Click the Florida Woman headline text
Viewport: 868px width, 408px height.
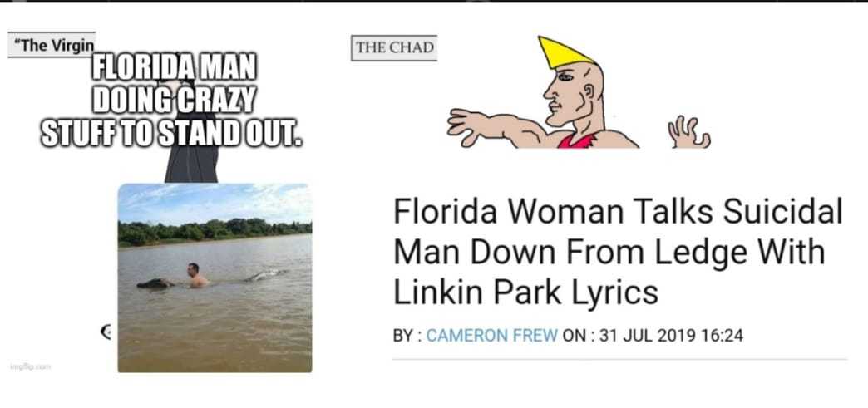[617, 253]
